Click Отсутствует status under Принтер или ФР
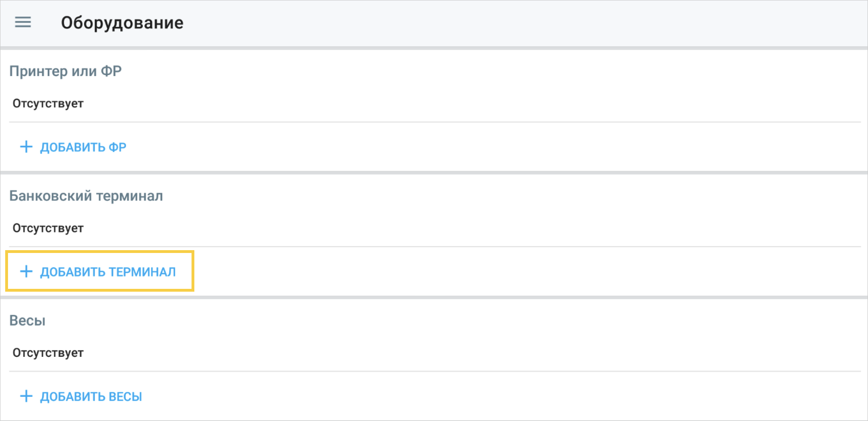 48,103
